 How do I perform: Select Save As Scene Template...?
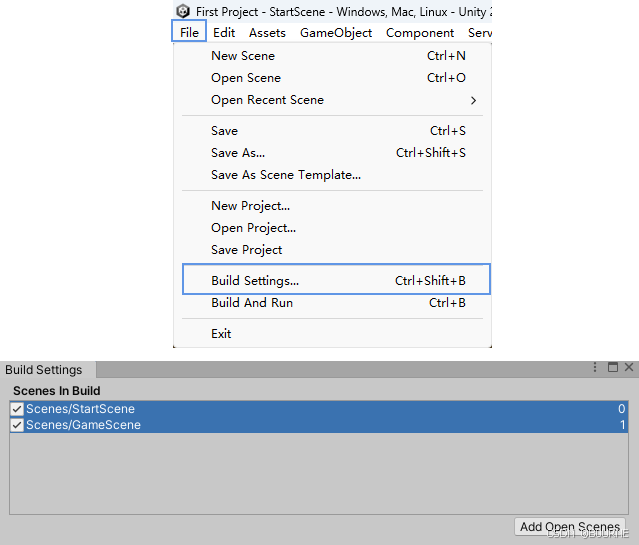(x=332, y=175)
